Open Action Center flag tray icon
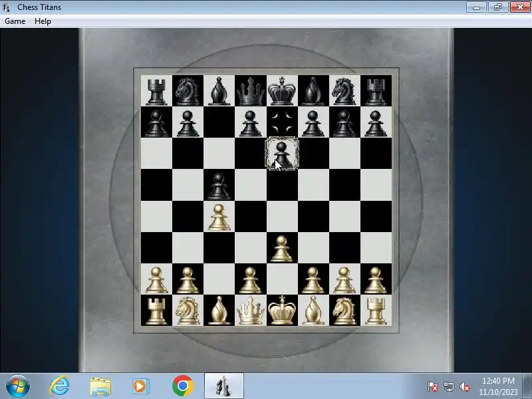 [x=433, y=386]
